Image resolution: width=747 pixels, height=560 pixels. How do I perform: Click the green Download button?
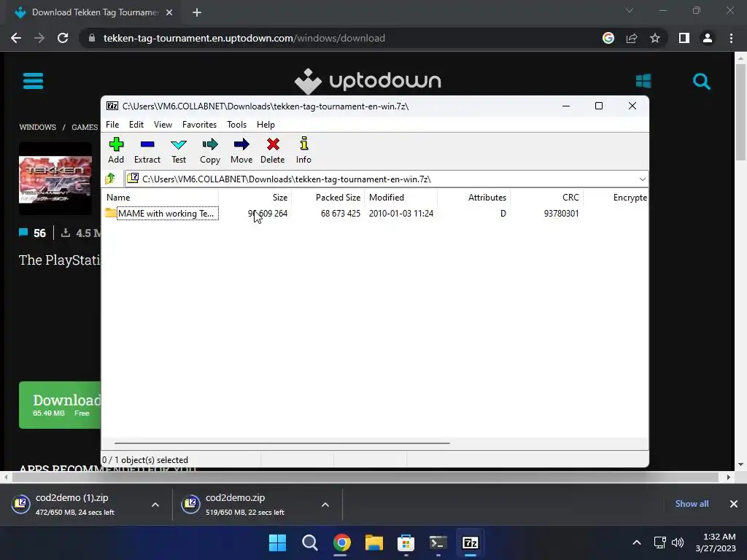tap(60, 405)
